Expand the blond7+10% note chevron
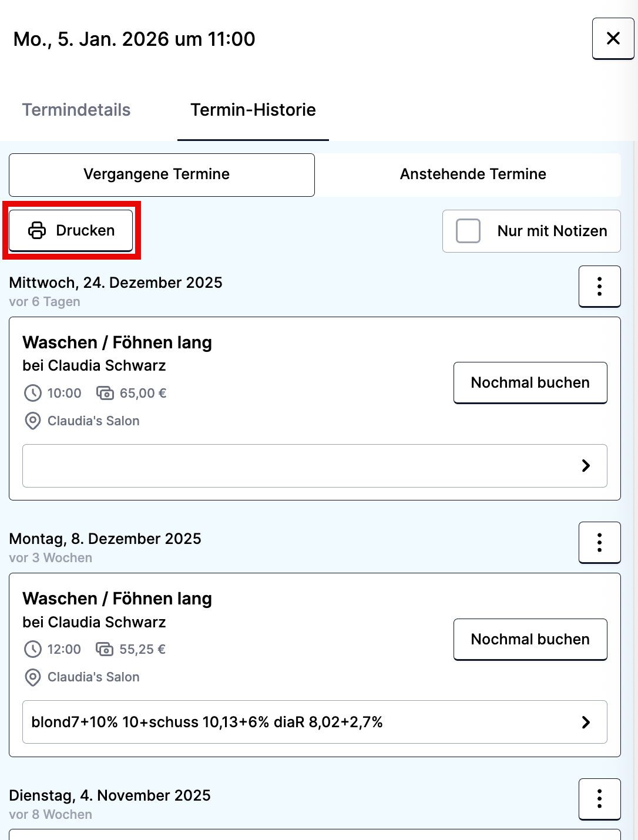The width and height of the screenshot is (638, 840). click(586, 722)
